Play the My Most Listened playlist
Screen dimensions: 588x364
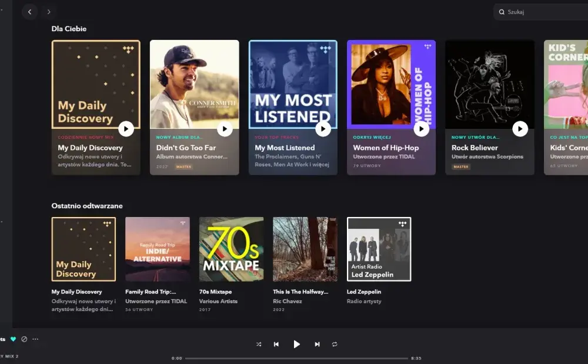coord(323,129)
